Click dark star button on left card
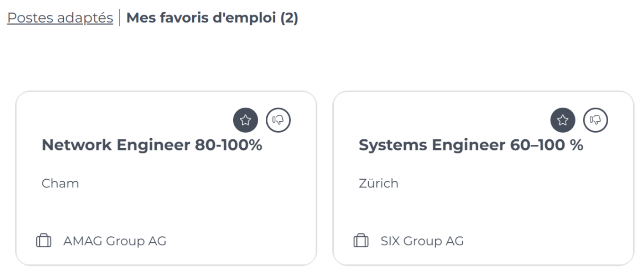This screenshot has height=278, width=644. 246,120
